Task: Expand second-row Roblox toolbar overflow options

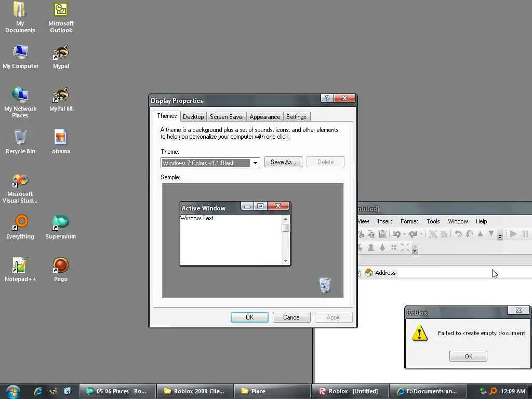Action: (x=415, y=249)
